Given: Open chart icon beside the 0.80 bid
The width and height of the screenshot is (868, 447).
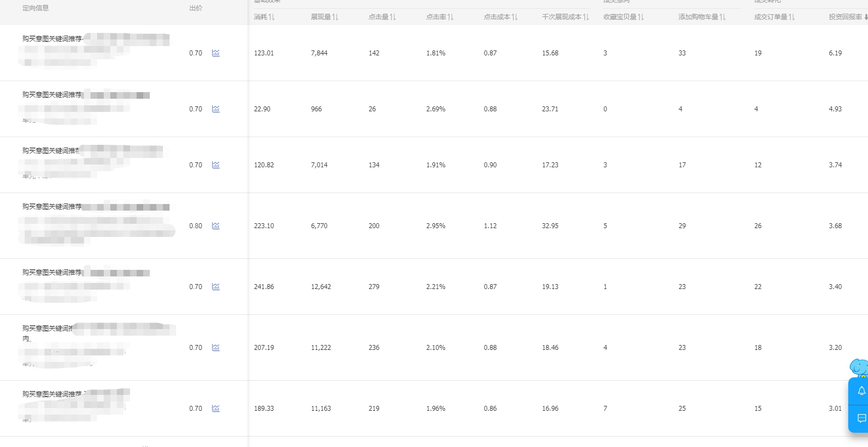Looking at the screenshot, I should (216, 226).
